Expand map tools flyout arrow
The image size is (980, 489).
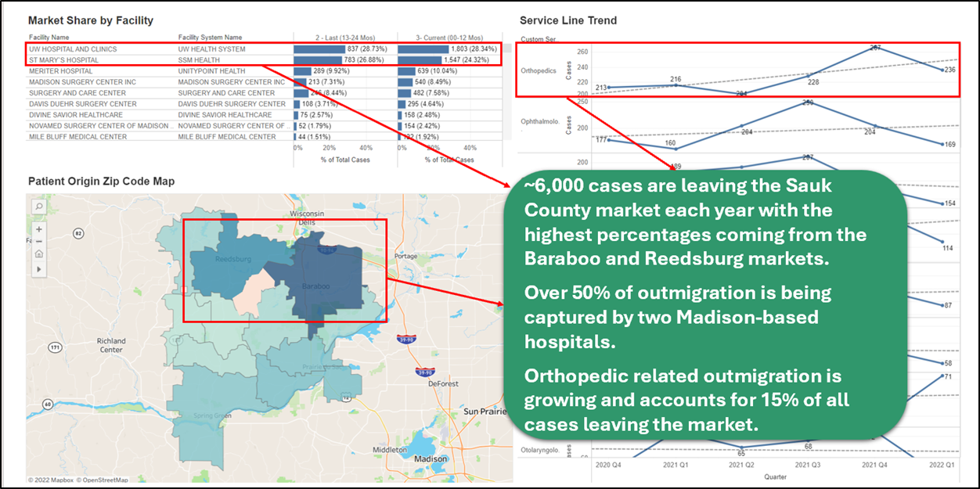point(39,269)
